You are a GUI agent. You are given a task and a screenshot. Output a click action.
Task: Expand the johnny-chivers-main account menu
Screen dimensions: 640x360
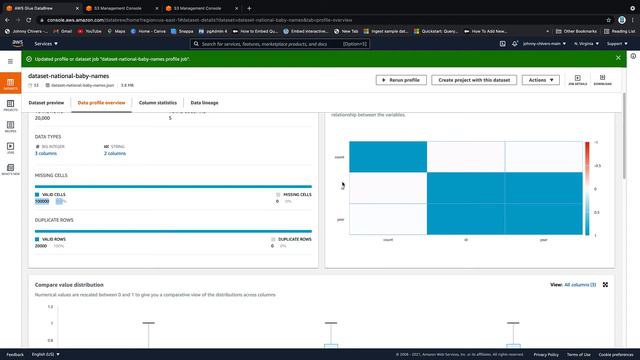point(544,44)
